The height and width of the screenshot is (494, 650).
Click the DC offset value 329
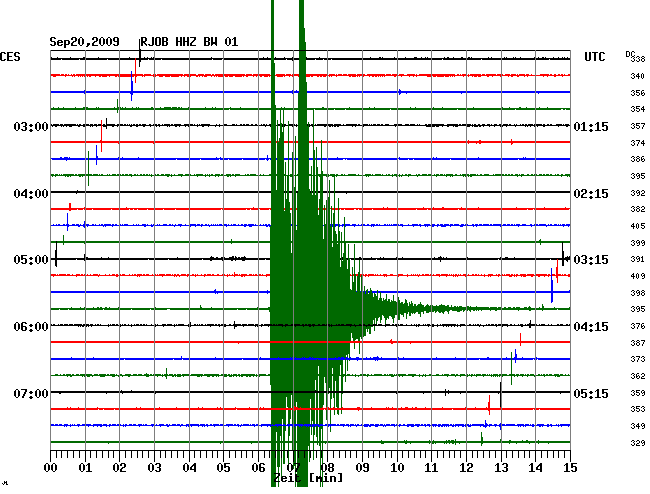point(638,443)
